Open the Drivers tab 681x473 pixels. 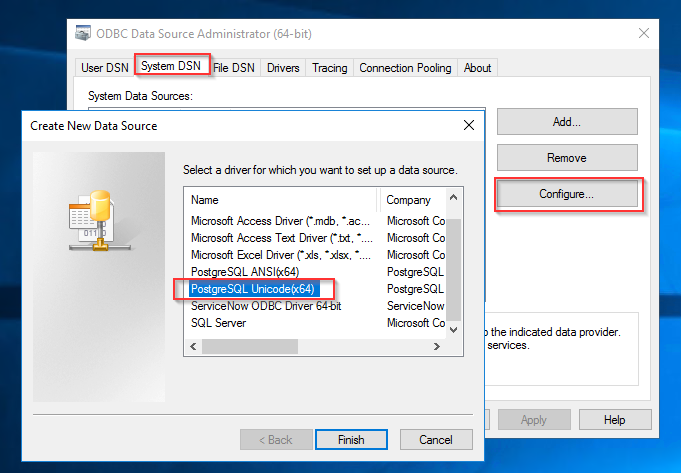click(283, 68)
